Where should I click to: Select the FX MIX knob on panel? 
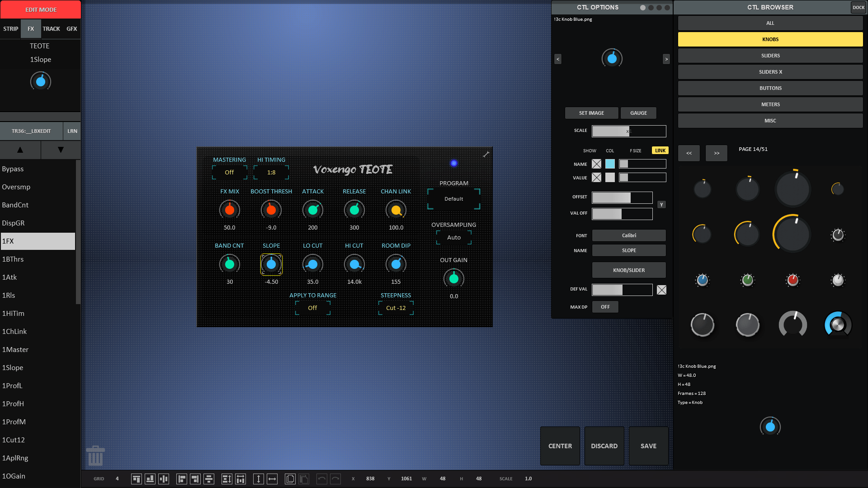point(230,210)
